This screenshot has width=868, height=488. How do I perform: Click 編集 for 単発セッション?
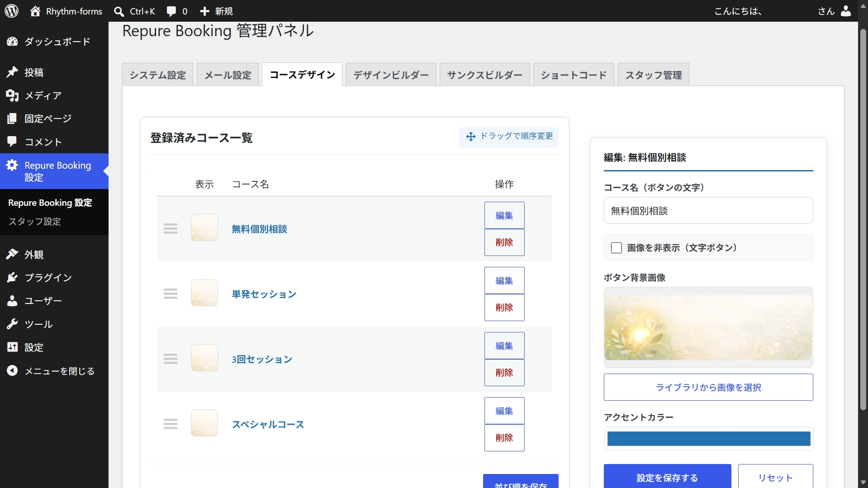tap(504, 280)
